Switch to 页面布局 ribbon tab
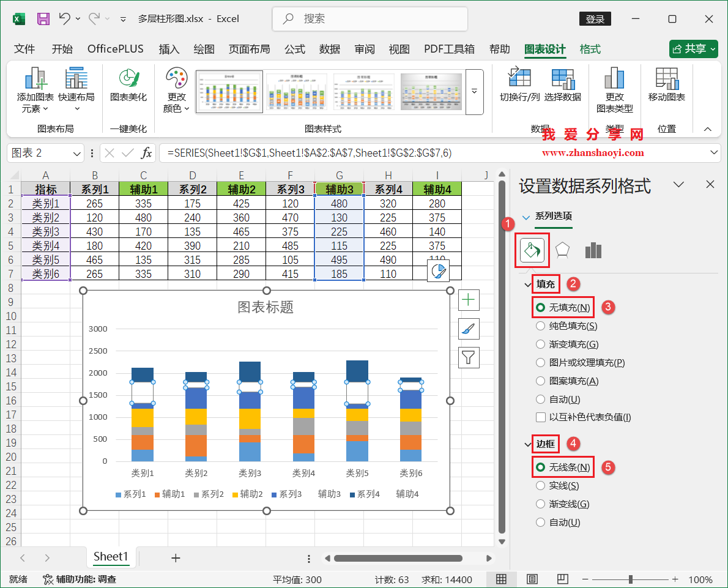Viewport: 728px width, 588px height. coord(250,49)
